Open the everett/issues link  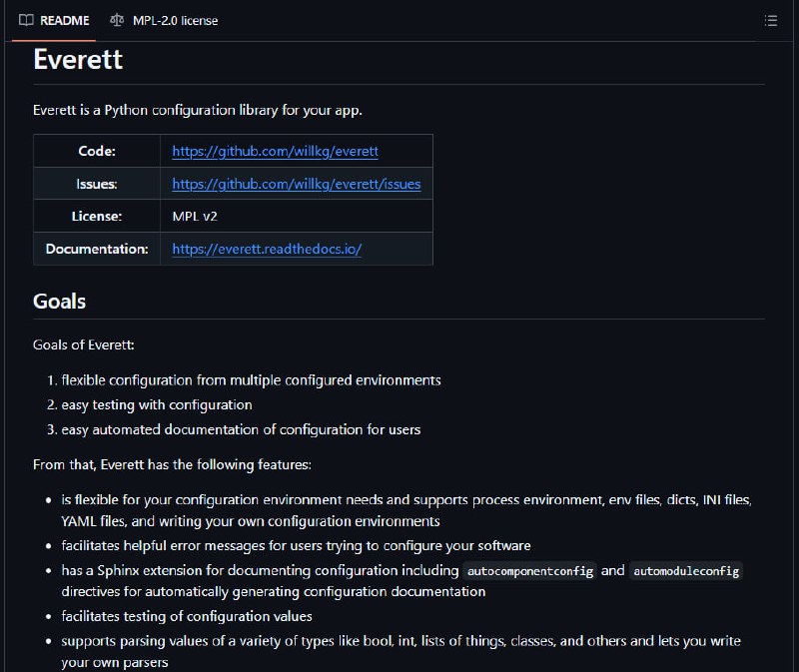point(297,184)
